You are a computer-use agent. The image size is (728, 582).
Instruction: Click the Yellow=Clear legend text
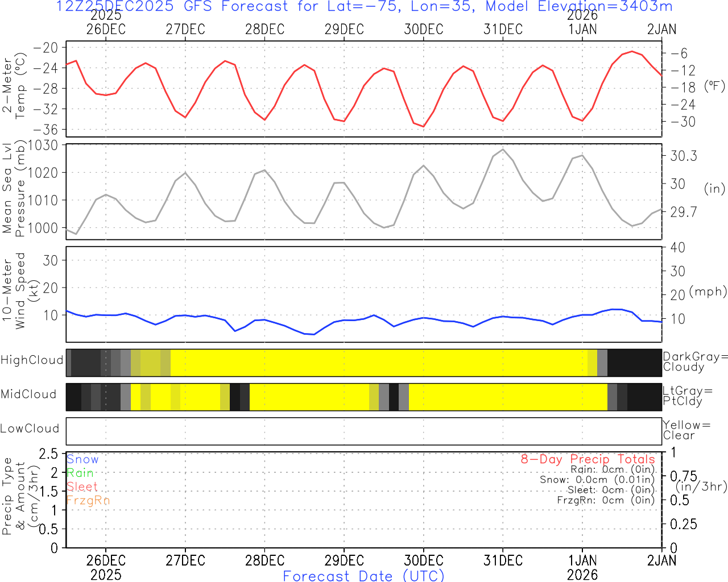686,430
